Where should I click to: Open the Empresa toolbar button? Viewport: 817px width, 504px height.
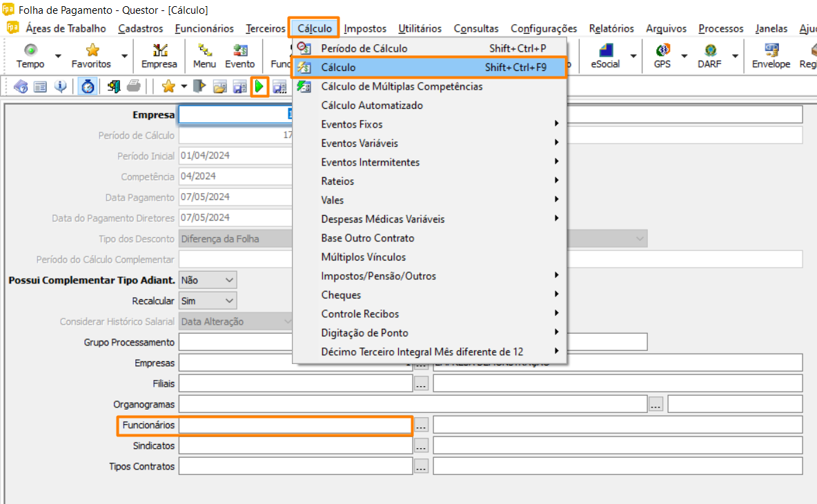(159, 57)
